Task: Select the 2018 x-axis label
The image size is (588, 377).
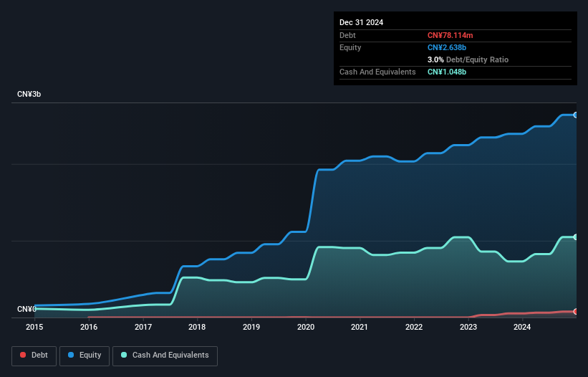Action: pyautogui.click(x=197, y=327)
